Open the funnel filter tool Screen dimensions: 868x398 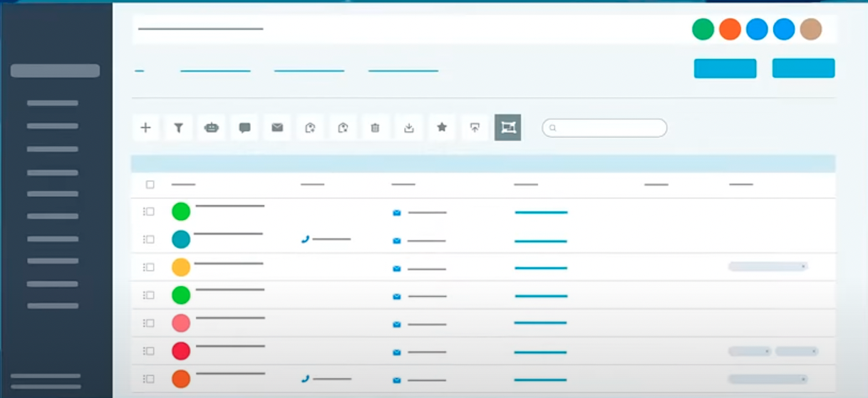179,128
